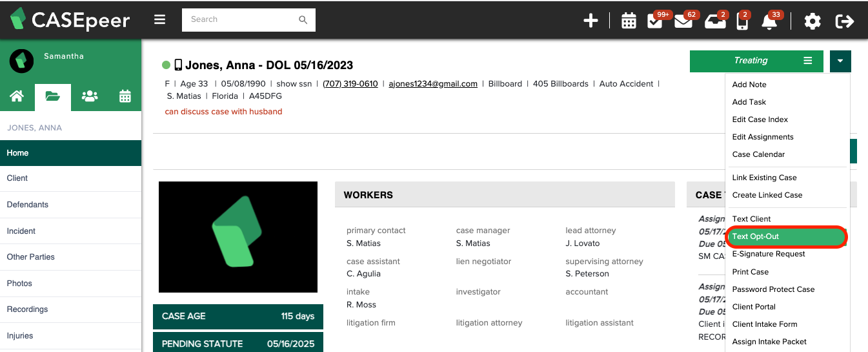Screen dimensions: 868x352
Task: Click the caret dropdown beside Treating
Action: 840,61
